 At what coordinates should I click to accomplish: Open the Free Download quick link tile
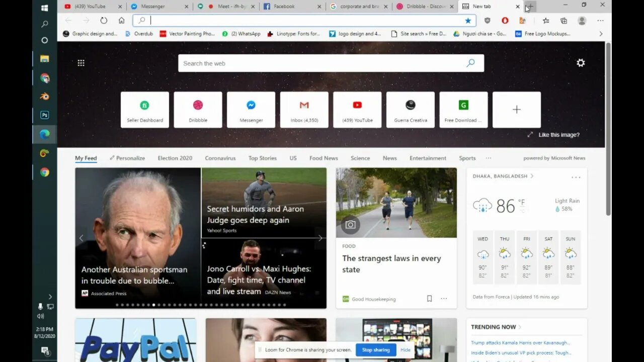point(463,110)
